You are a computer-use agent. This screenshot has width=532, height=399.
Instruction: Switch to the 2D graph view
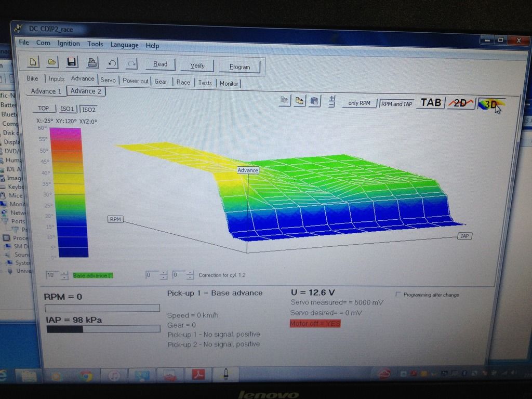coord(460,103)
